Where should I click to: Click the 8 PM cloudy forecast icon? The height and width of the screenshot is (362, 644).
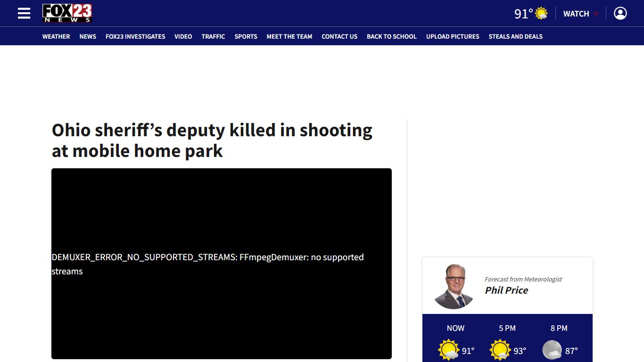[x=552, y=350]
